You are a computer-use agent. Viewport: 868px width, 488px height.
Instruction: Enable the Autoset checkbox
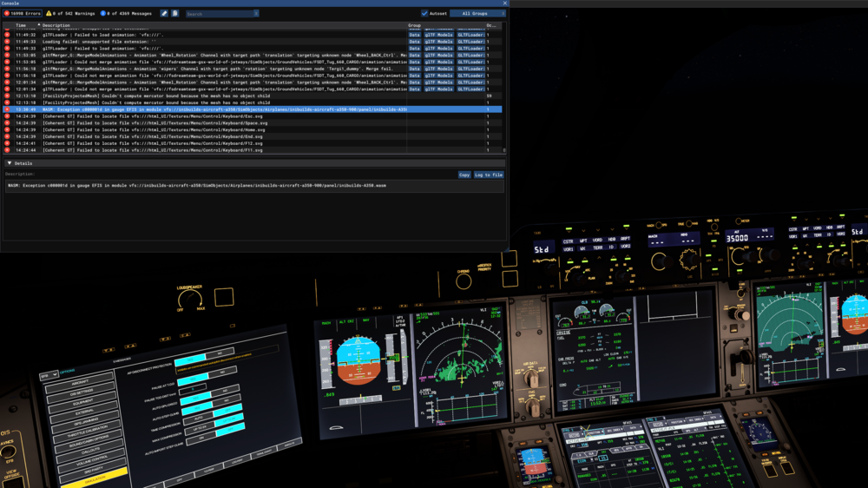click(x=424, y=14)
